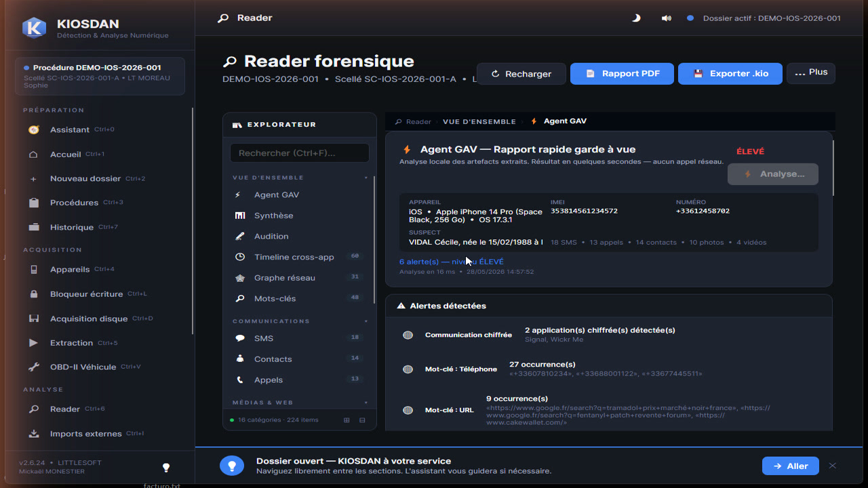Click the KIOSDAN logo icon
The width and height of the screenshot is (868, 488).
point(34,27)
